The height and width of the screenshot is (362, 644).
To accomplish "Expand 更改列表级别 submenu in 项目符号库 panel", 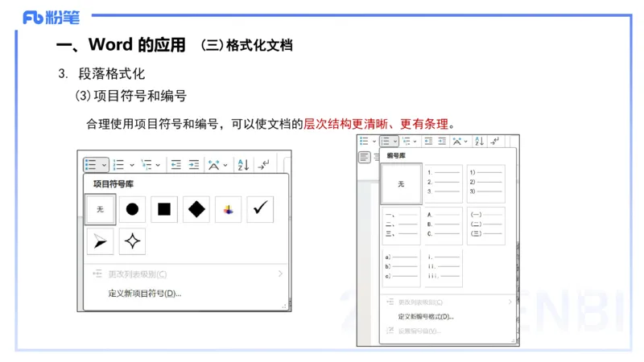I will [x=280, y=274].
